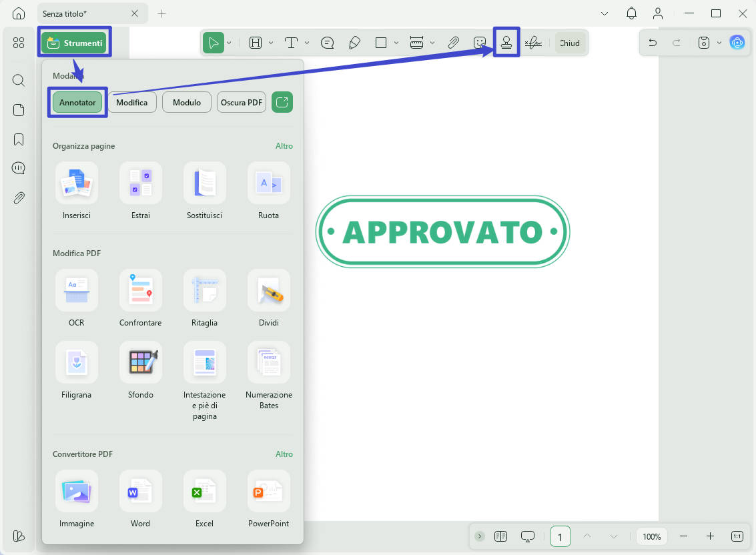Open the Inserisci pages tool
The image size is (756, 555).
click(x=77, y=191)
